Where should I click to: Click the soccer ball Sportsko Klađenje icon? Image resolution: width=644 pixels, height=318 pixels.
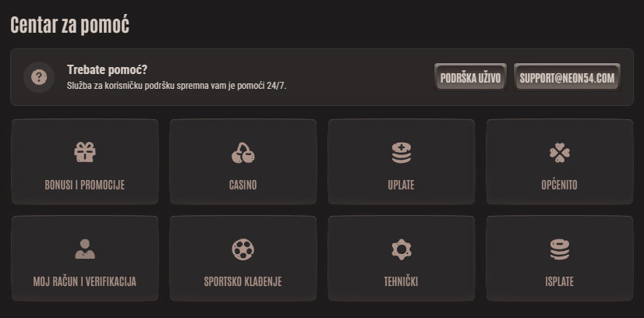[242, 249]
